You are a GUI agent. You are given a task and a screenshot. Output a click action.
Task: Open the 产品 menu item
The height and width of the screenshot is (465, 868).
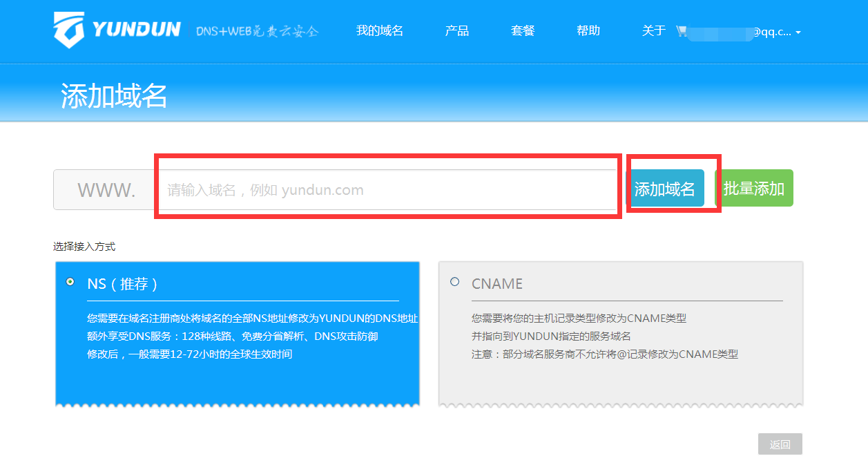456,30
